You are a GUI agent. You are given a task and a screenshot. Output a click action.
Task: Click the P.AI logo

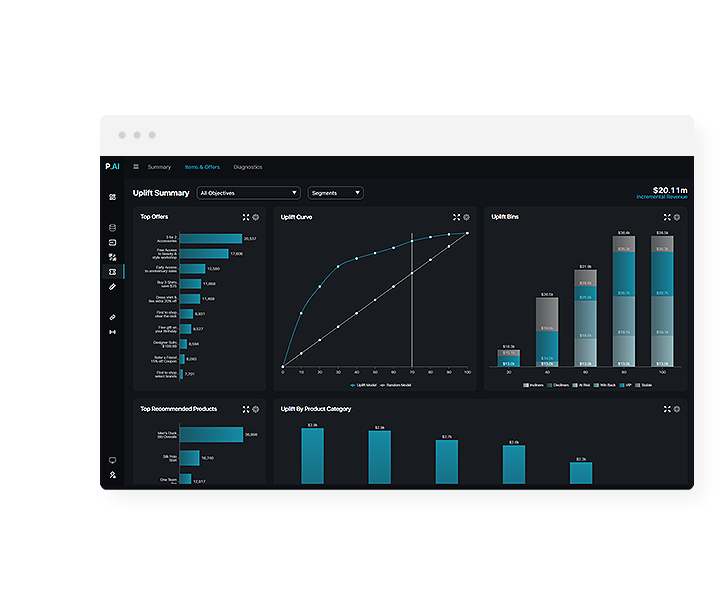point(112,167)
